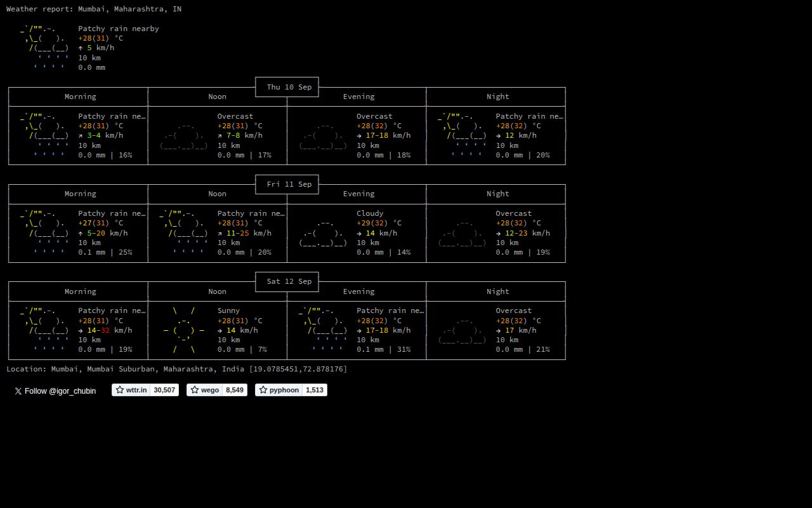Click '0.0 mm | 20%' on Thursday Night
This screenshot has width=812, height=508.
[x=523, y=155]
